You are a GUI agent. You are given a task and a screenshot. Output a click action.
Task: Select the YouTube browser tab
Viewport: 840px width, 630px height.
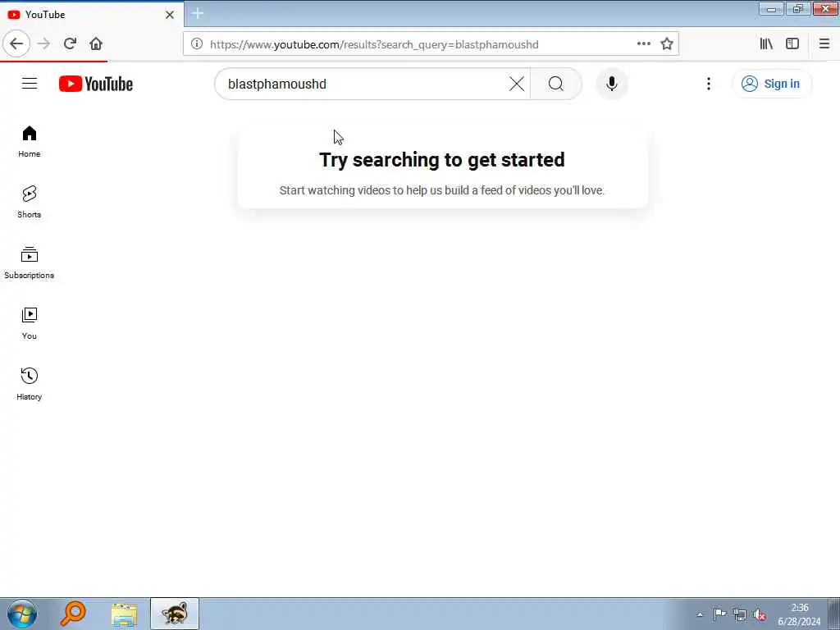[x=92, y=15]
